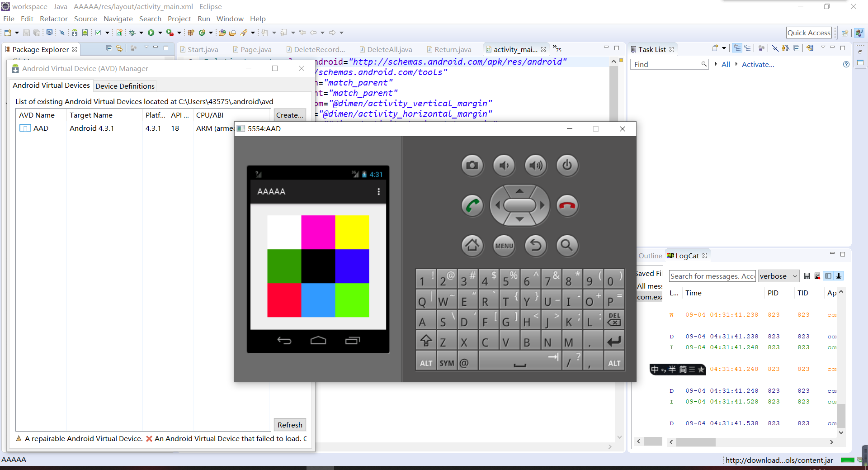Toggle display of saved filters view
This screenshot has width=868, height=470.
[828, 276]
